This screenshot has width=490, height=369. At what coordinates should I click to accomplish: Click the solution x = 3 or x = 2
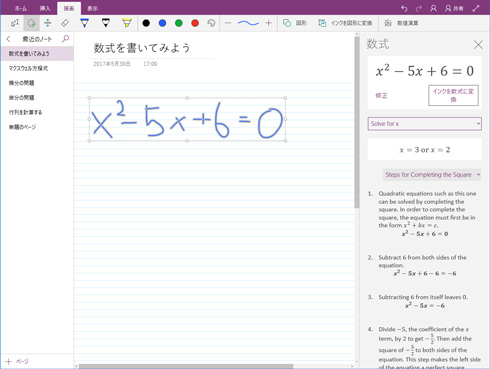(425, 150)
